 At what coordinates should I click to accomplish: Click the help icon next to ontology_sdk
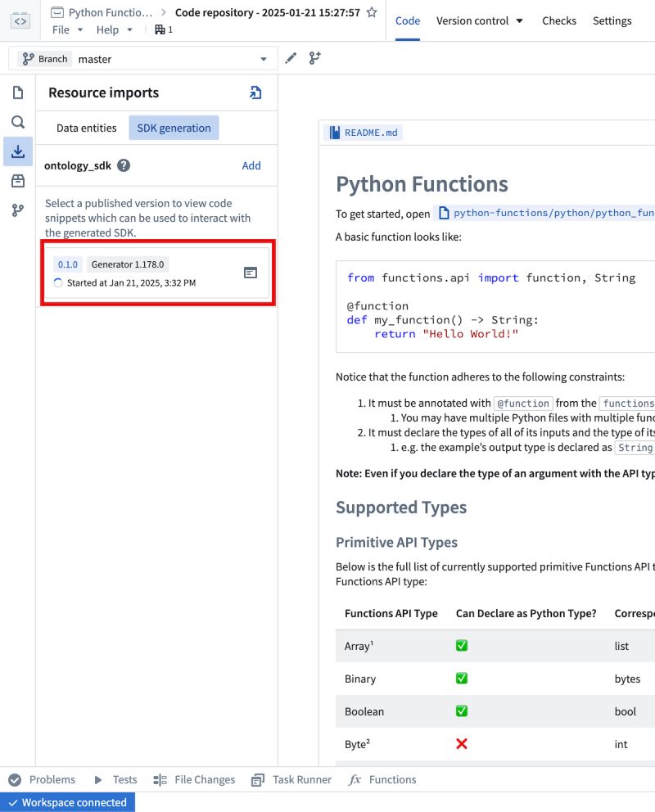(x=123, y=165)
